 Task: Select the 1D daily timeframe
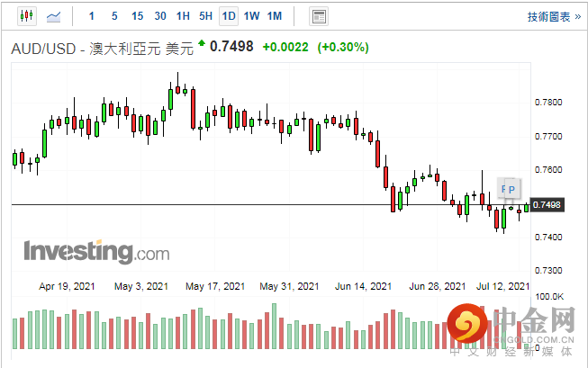coord(229,16)
